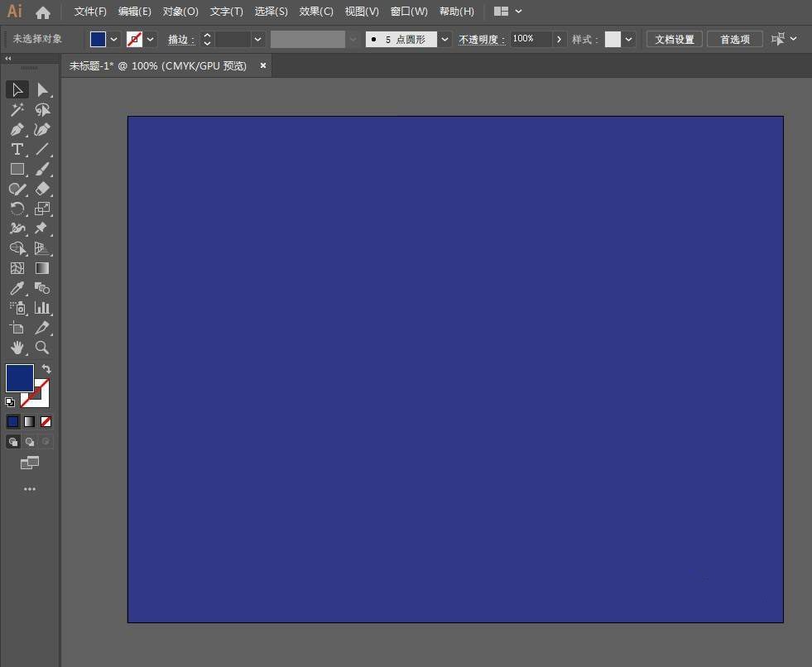Switch to 未标题-1 document tab

click(x=158, y=65)
